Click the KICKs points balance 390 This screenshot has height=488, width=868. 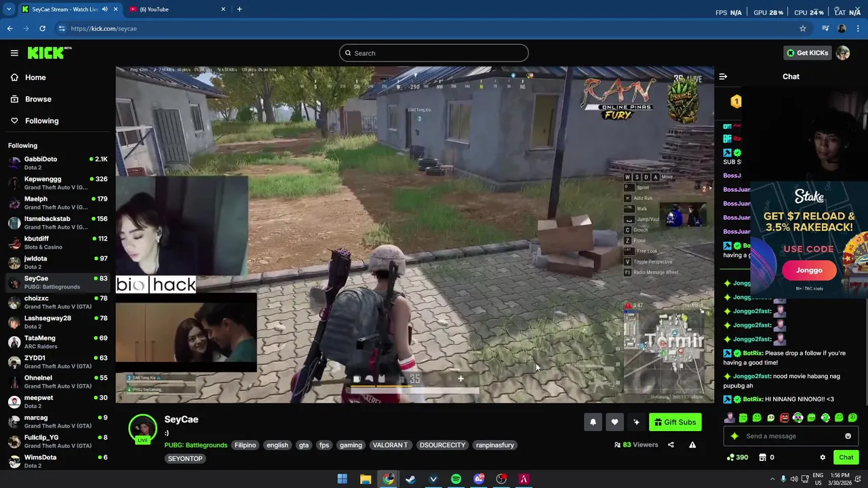[737, 457]
